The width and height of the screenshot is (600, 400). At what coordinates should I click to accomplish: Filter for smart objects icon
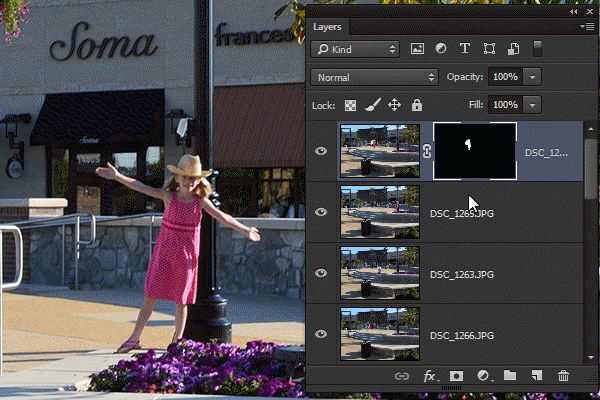(x=513, y=49)
